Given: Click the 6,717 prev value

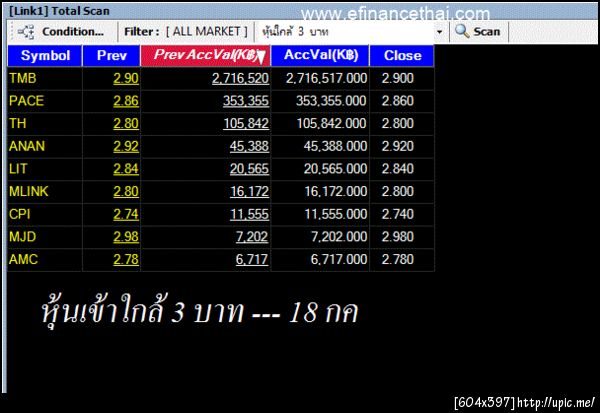Looking at the screenshot, I should click(252, 259).
